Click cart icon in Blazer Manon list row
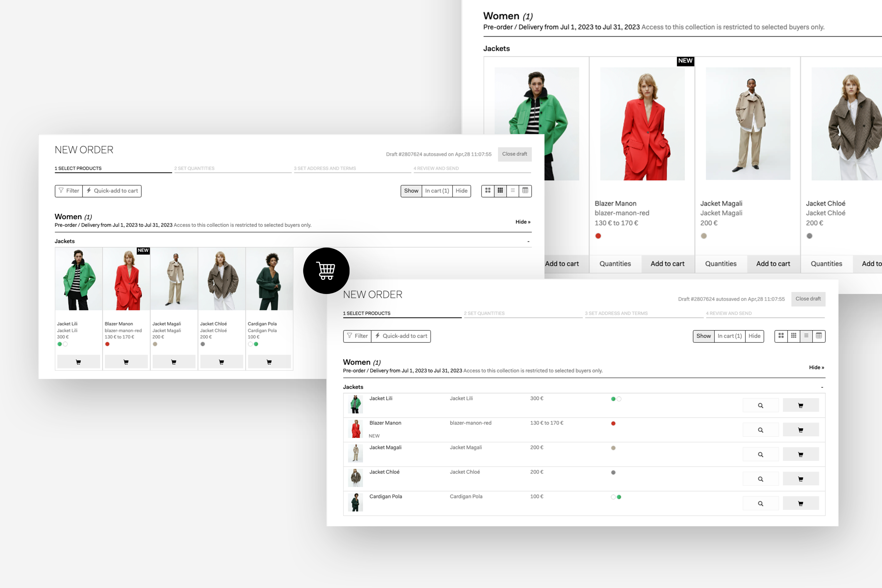This screenshot has width=882, height=588. tap(801, 430)
